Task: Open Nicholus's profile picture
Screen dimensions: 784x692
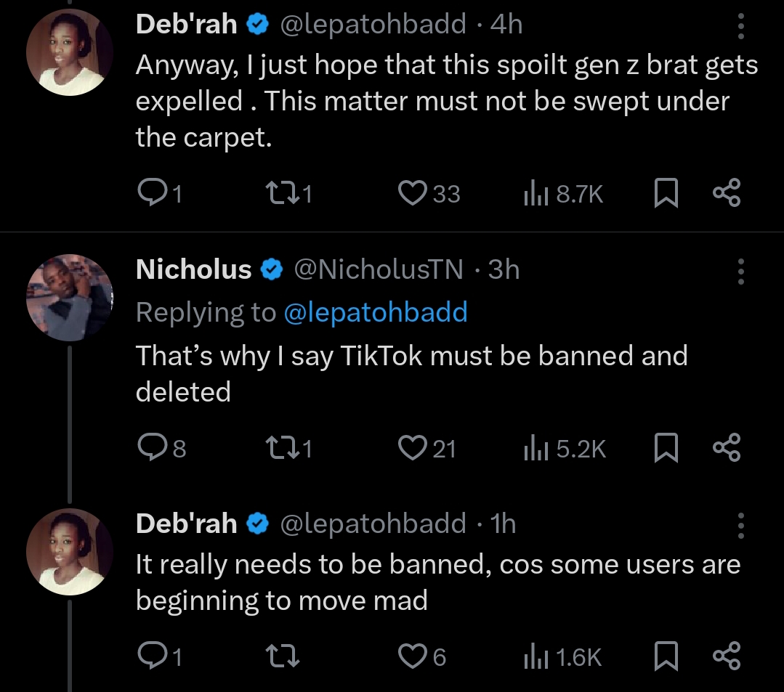Action: [x=70, y=298]
